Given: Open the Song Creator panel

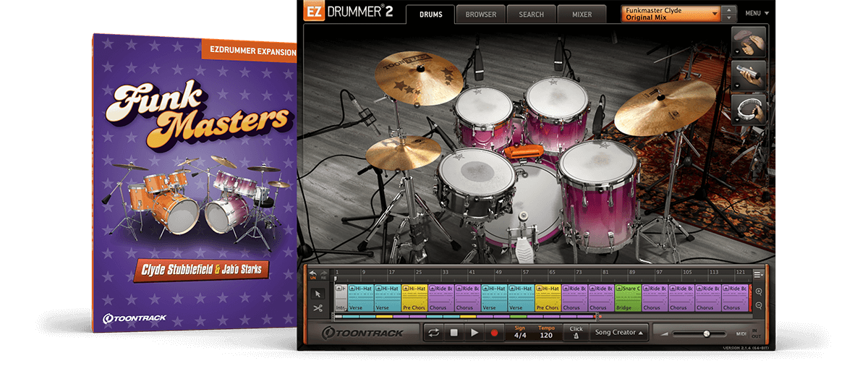Looking at the screenshot, I should pos(618,333).
